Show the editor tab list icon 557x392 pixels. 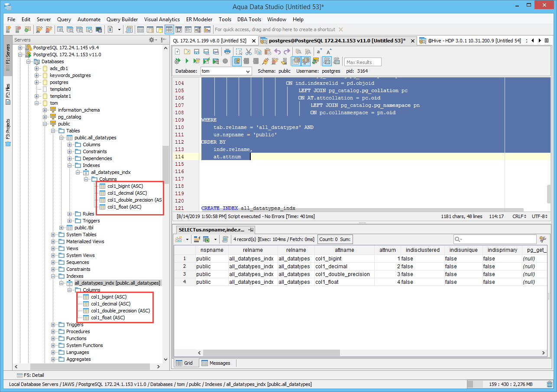click(x=547, y=41)
